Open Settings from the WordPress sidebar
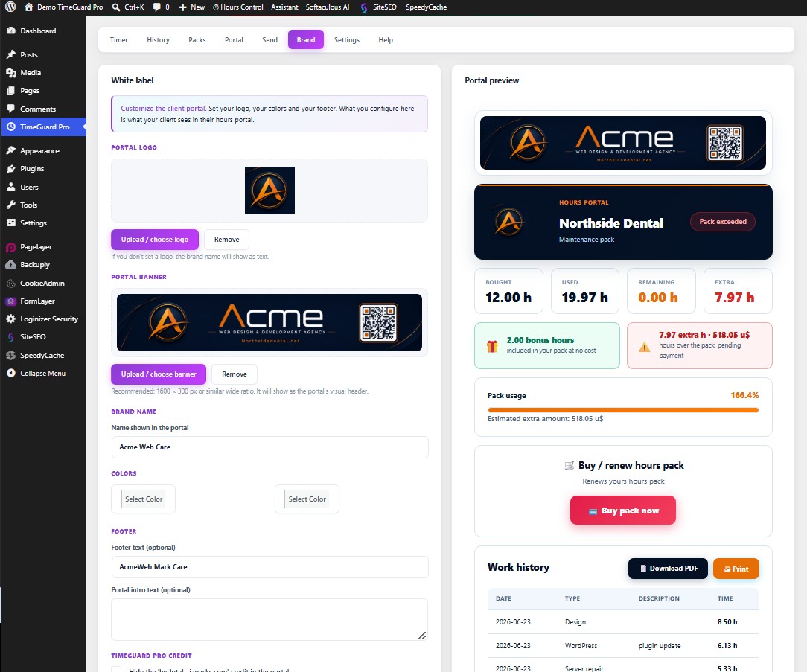 [x=34, y=223]
